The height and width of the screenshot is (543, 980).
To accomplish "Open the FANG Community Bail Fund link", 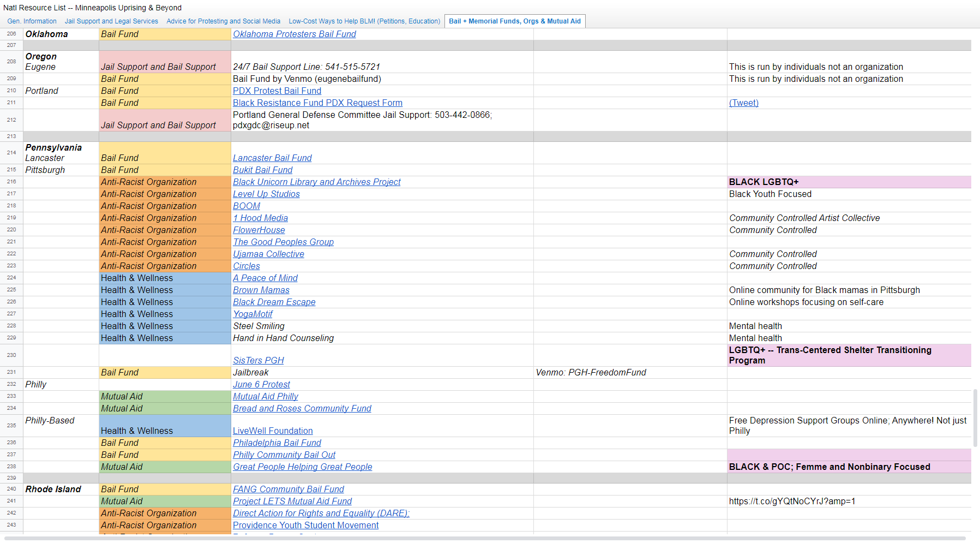I will coord(288,489).
